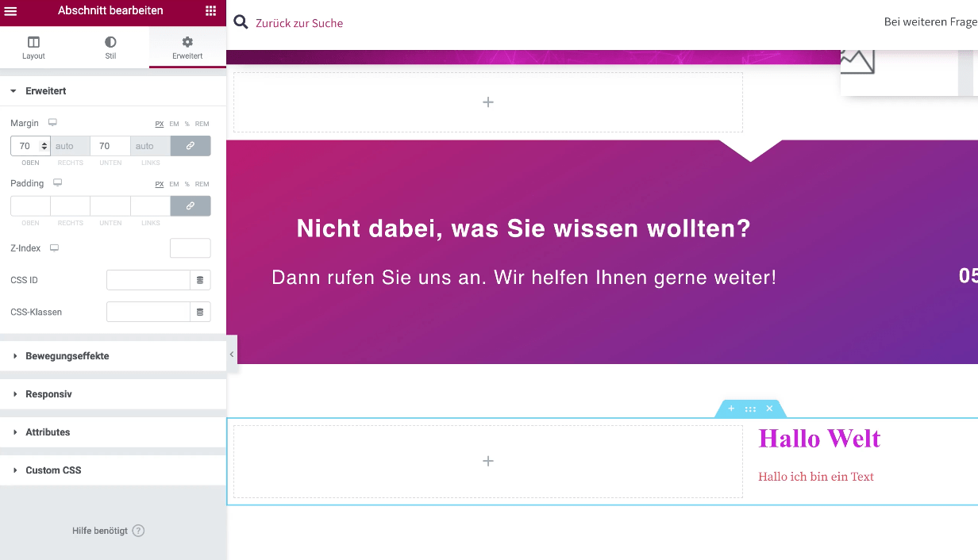The height and width of the screenshot is (560, 978).
Task: Open the widgets grid icon
Action: (210, 11)
